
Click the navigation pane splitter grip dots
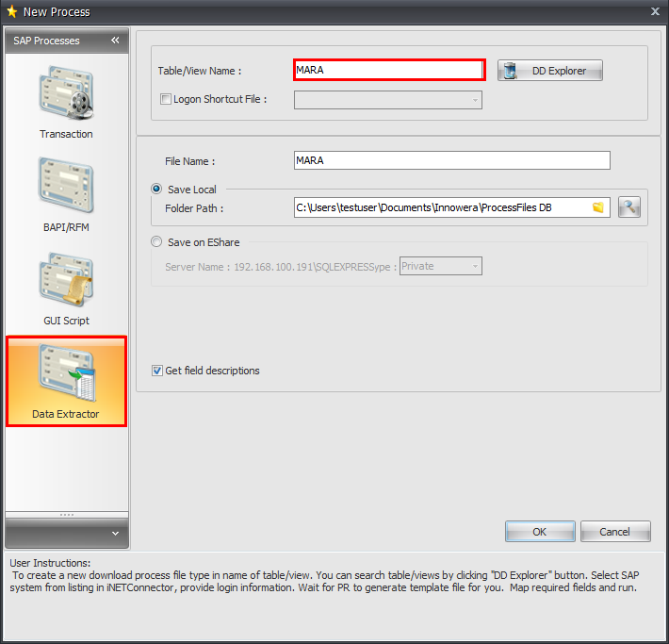[x=67, y=515]
